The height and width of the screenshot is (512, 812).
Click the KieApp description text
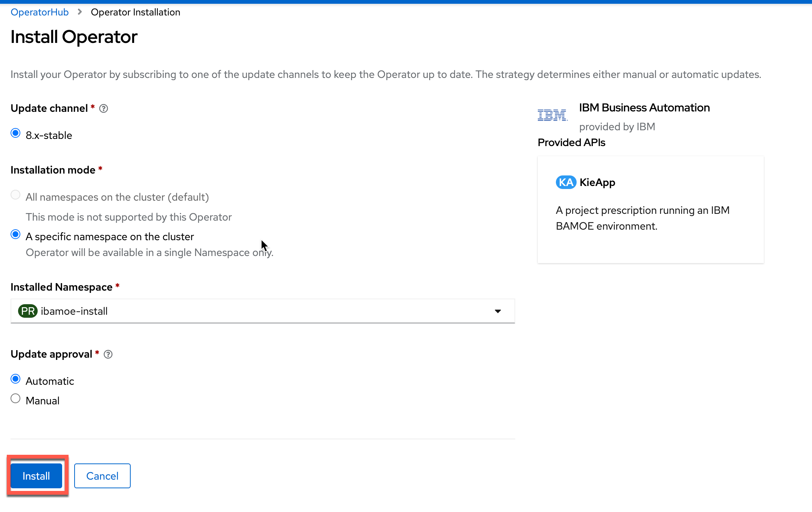pyautogui.click(x=643, y=218)
